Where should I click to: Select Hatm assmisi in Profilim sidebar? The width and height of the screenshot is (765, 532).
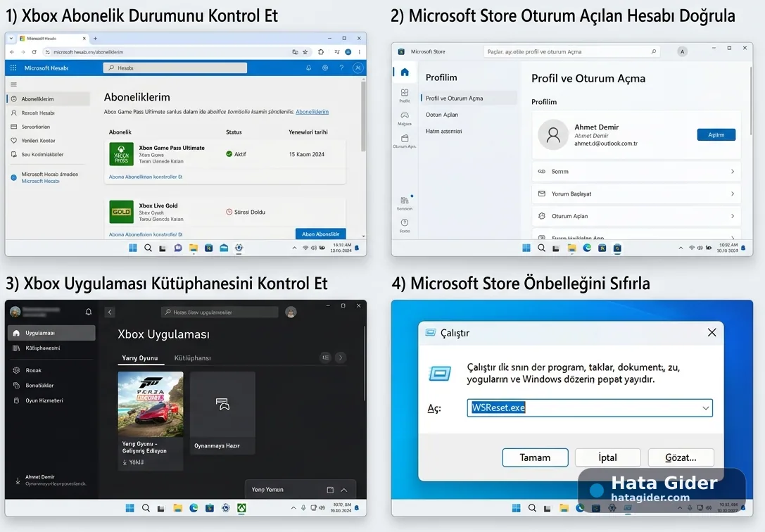coord(443,131)
